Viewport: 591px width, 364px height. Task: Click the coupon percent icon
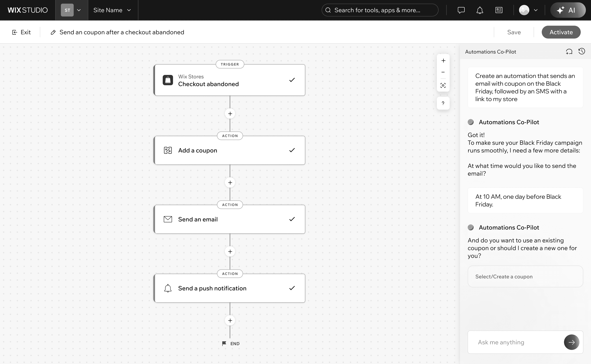168,150
